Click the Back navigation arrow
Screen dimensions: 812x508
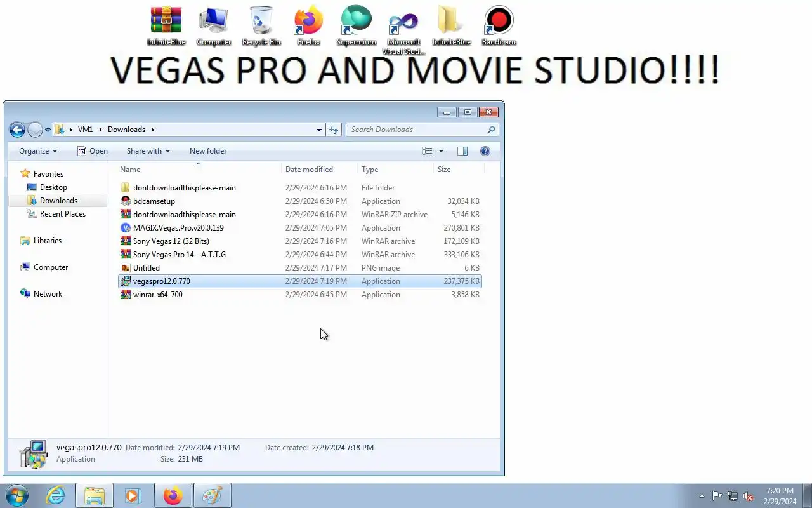(x=18, y=130)
